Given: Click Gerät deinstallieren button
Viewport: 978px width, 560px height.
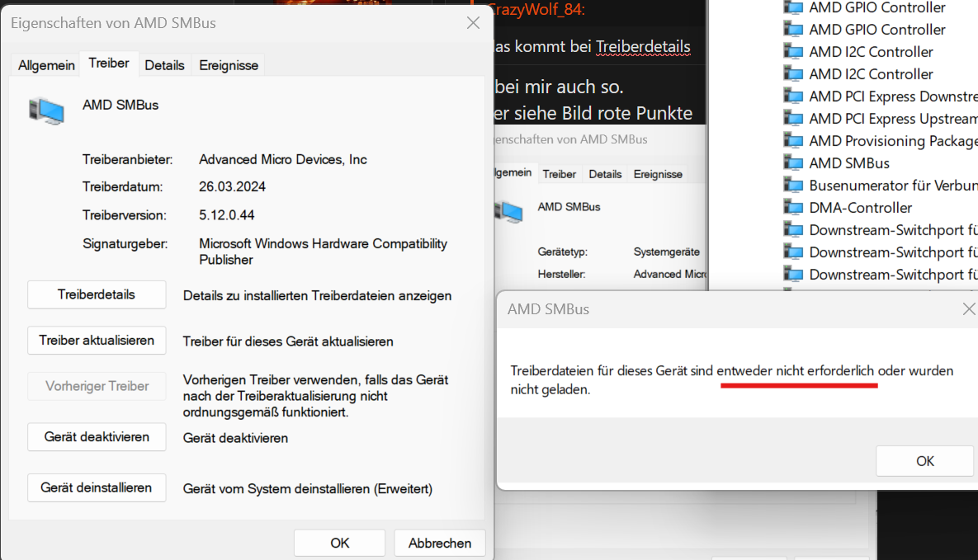Looking at the screenshot, I should tap(97, 487).
